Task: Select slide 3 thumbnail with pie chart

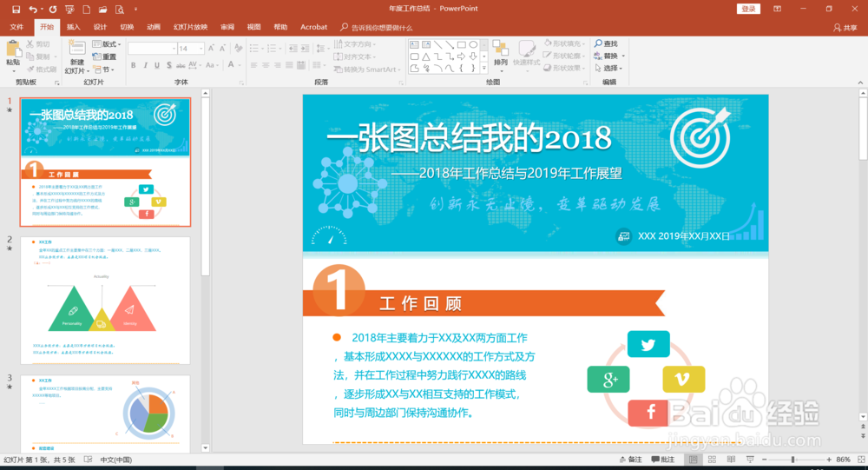Action: pos(105,414)
